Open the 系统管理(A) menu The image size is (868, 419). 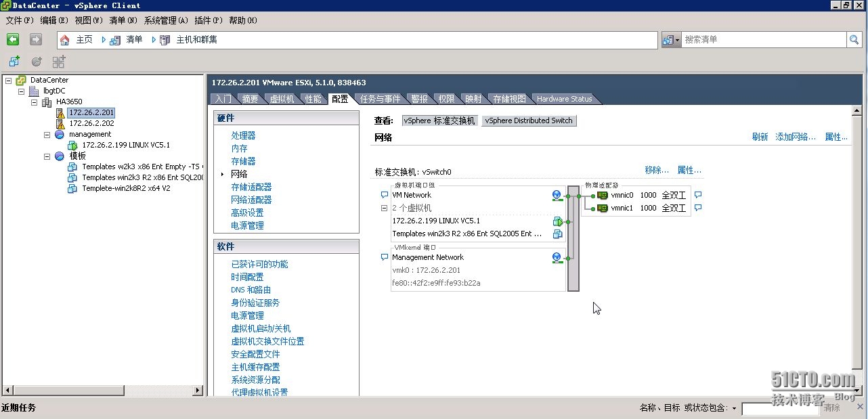tap(167, 20)
